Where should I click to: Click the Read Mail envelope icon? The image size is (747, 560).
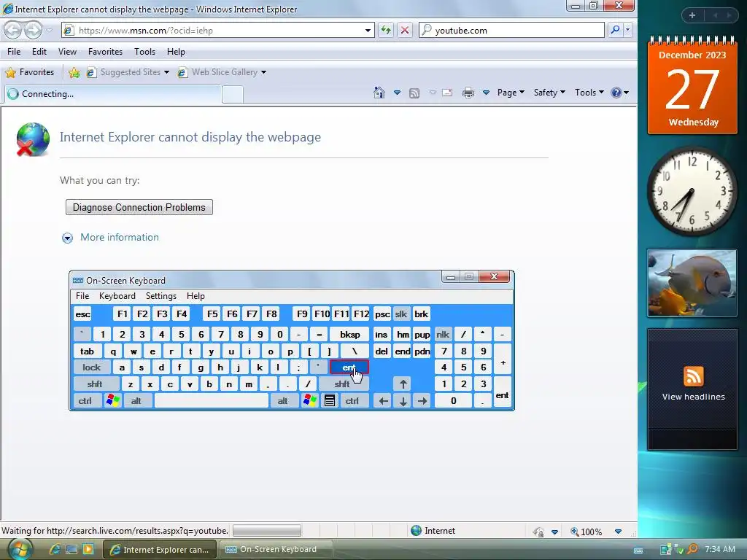[447, 93]
